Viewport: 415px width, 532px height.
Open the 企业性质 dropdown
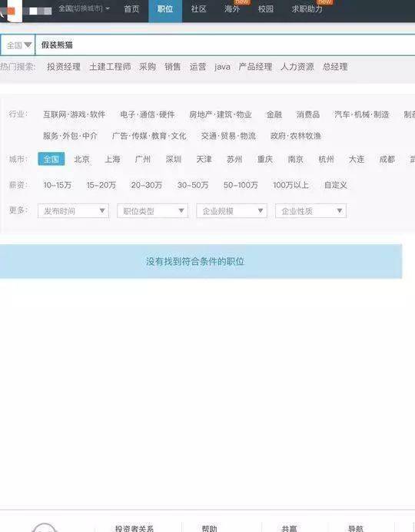pyautogui.click(x=310, y=210)
